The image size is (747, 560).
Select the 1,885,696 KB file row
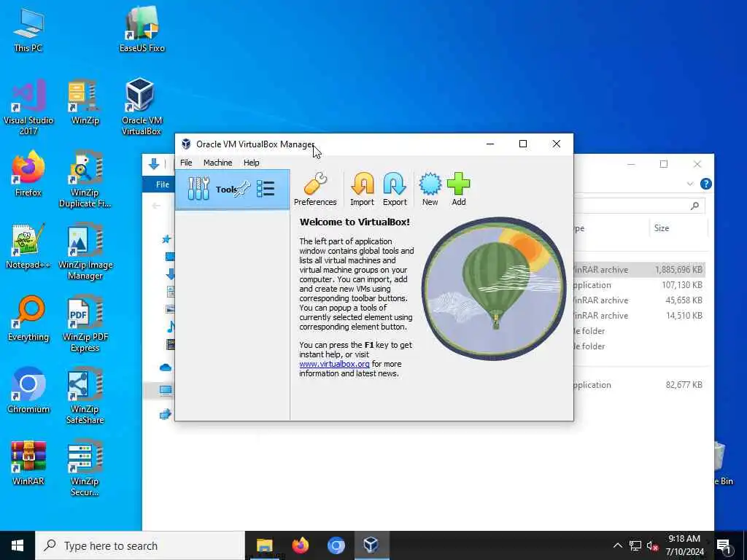[x=639, y=270]
